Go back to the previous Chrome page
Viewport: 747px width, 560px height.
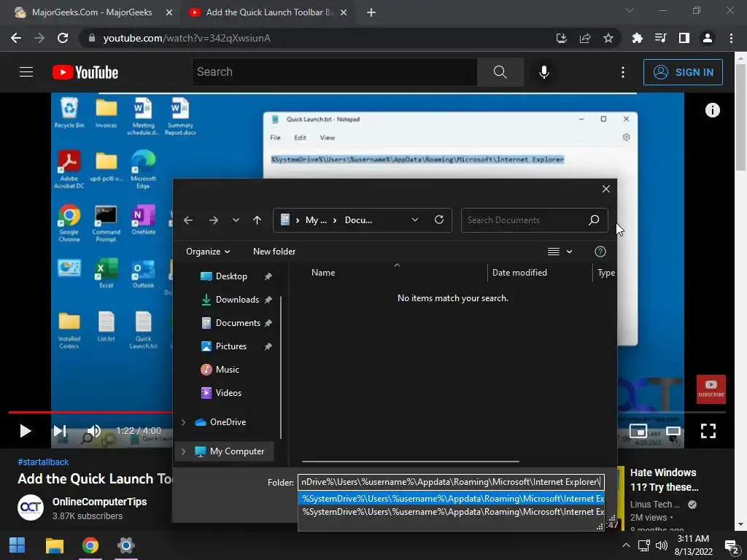pyautogui.click(x=16, y=38)
